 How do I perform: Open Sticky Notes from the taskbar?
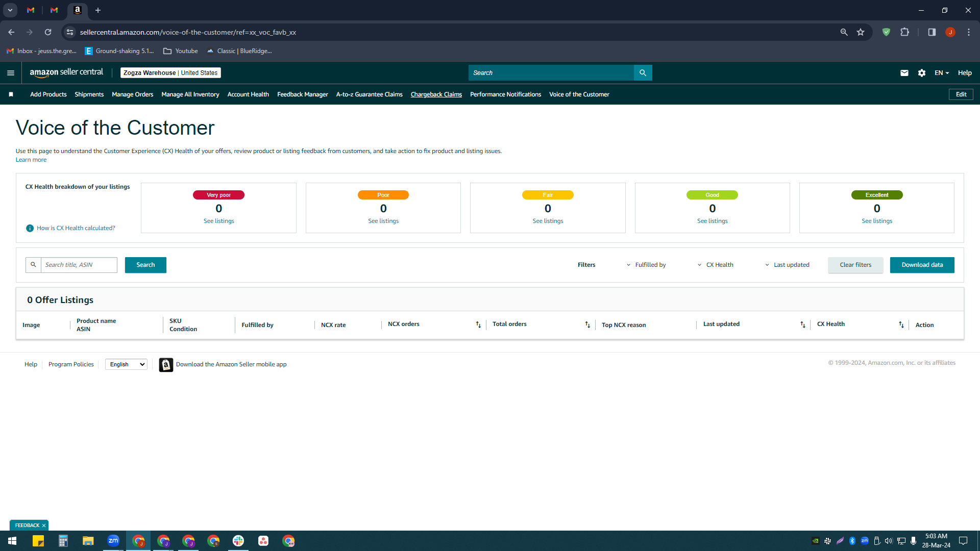tap(38, 541)
